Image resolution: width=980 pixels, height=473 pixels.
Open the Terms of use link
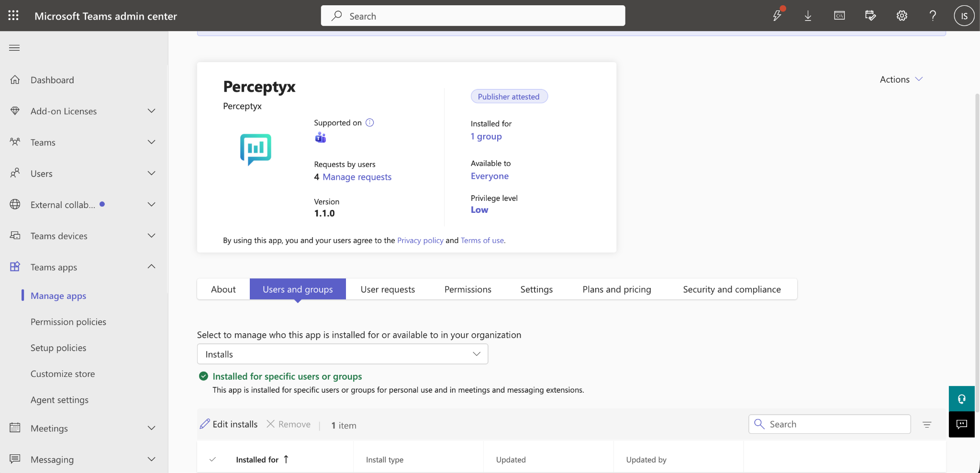point(482,240)
